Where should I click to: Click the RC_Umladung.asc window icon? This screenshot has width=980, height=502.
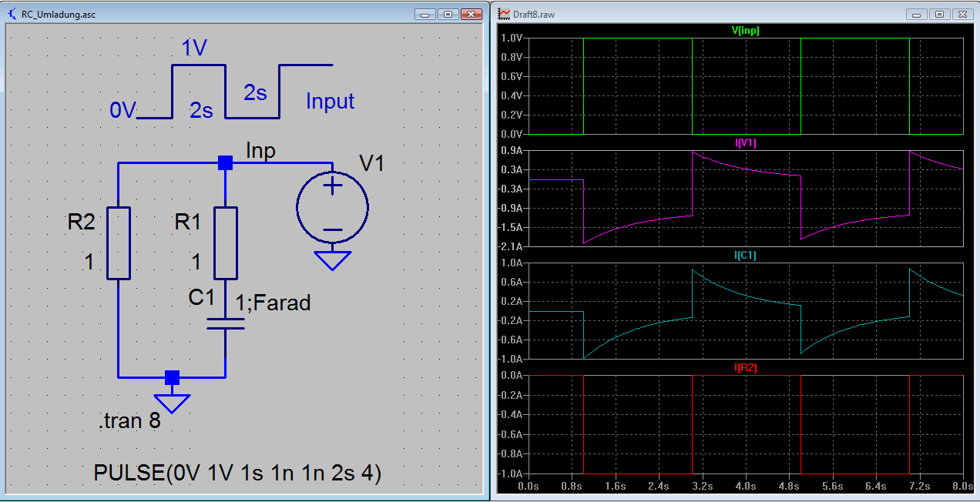[x=12, y=14]
